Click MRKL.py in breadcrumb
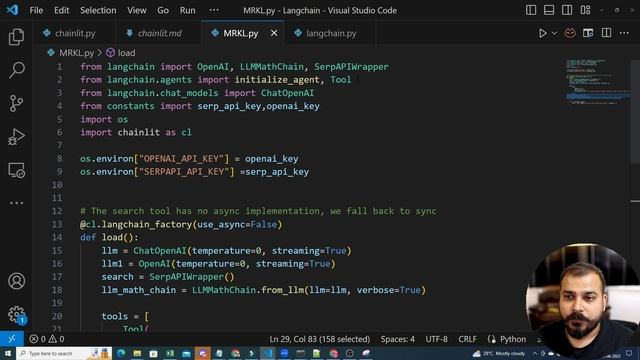Viewport: 640px width, 360px height. pos(76,53)
